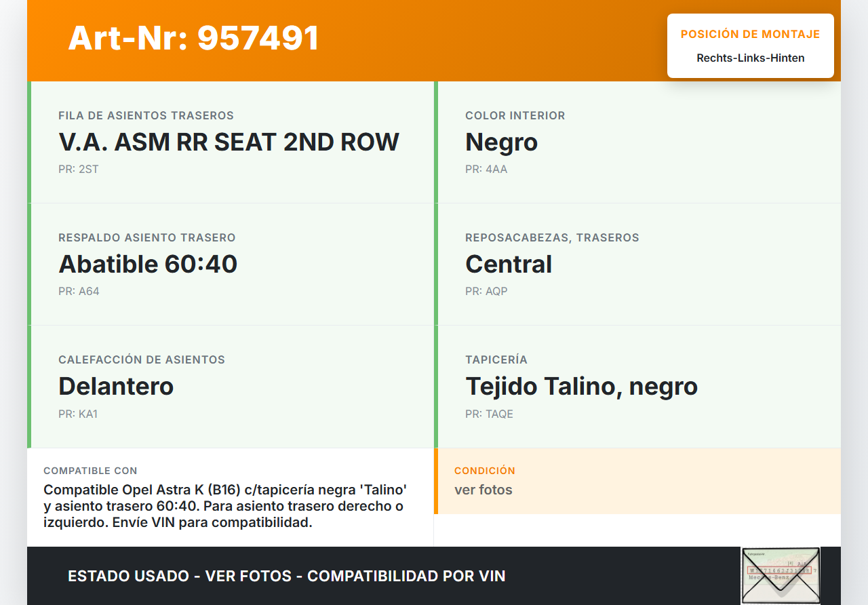Click the Reposacabezas Central value
The image size is (868, 605).
509,265
